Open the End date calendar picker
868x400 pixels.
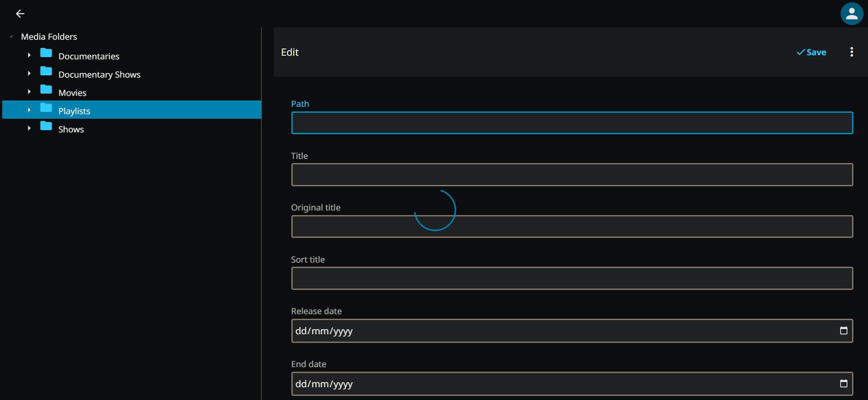843,384
